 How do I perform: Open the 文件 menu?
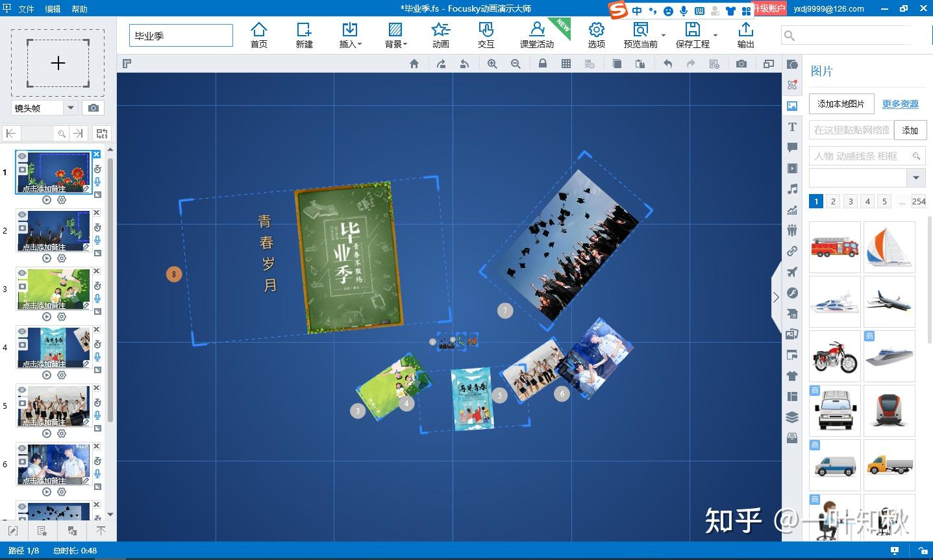pyautogui.click(x=26, y=9)
